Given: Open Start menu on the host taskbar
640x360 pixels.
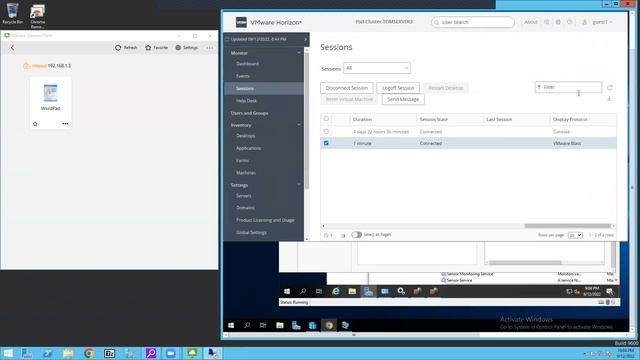Looking at the screenshot, I should click(8, 353).
